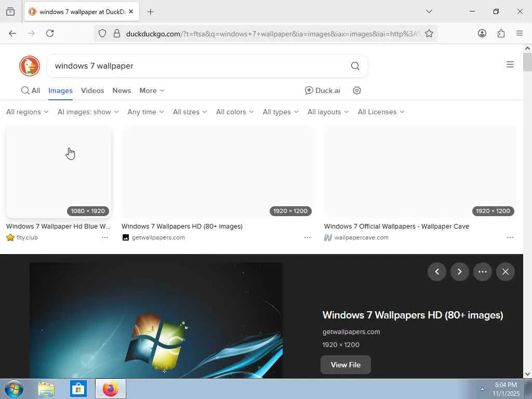This screenshot has width=532, height=399.
Task: Click taskbar clock showing 8:04 PM
Action: (506, 389)
